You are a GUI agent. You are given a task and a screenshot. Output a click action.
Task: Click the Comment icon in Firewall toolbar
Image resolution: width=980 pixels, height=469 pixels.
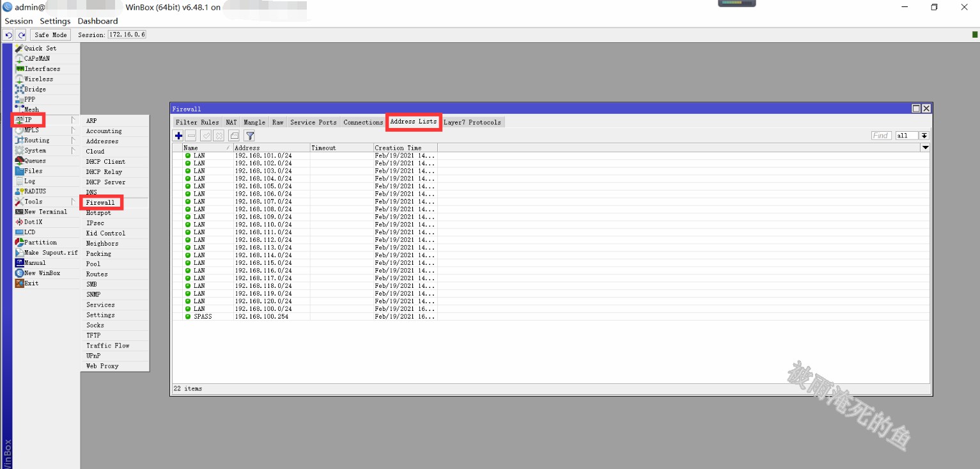234,136
